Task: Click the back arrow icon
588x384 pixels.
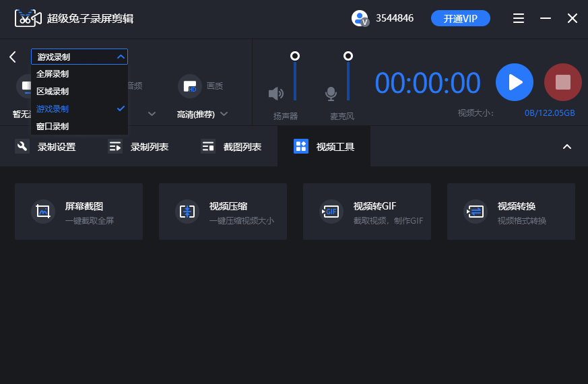Action: coord(13,57)
